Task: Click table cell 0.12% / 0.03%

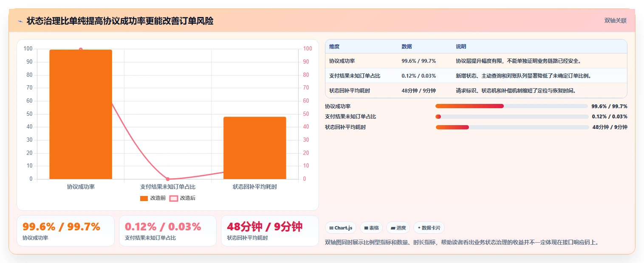Action: point(419,76)
